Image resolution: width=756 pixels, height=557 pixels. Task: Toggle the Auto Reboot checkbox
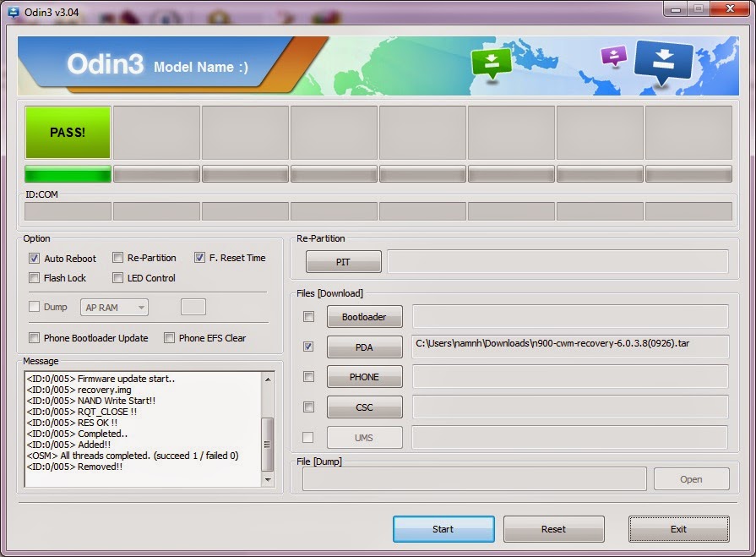pyautogui.click(x=34, y=258)
